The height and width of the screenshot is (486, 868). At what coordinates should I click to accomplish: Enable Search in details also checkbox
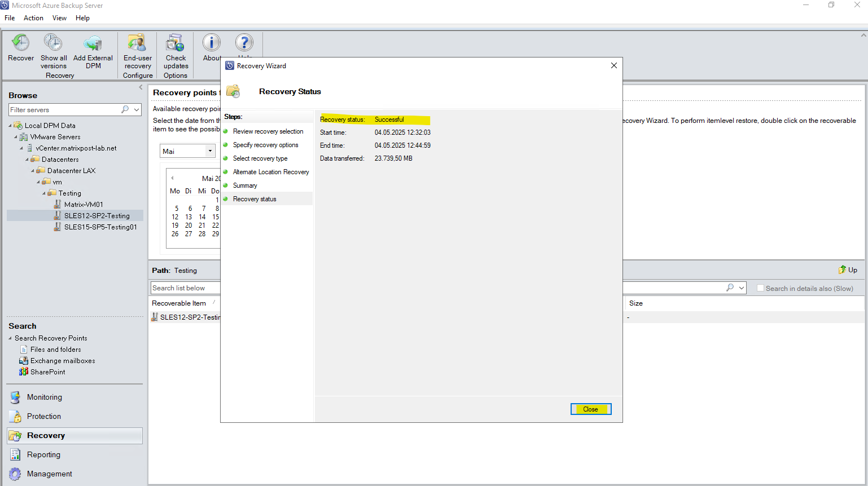(760, 288)
